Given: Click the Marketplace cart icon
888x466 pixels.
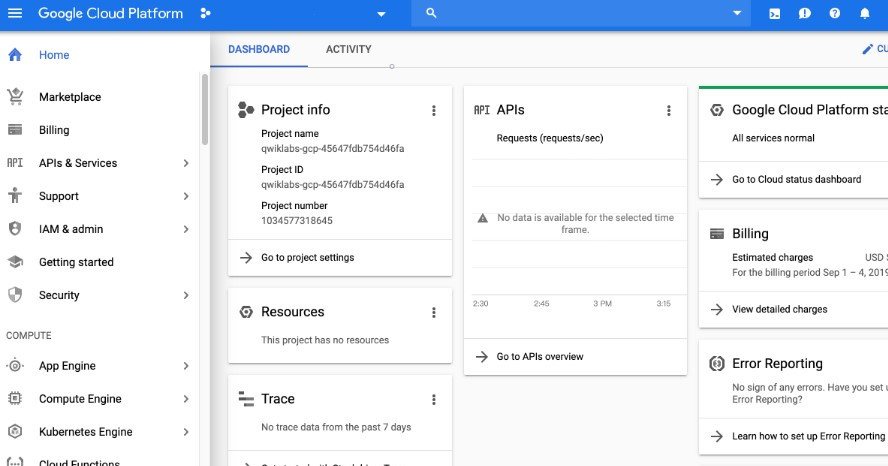Looking at the screenshot, I should coord(15,97).
